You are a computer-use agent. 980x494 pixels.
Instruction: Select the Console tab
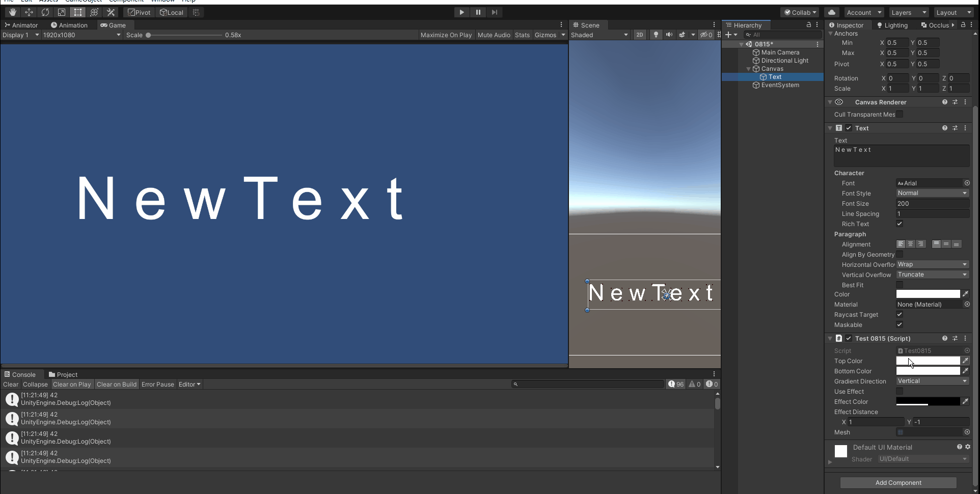pyautogui.click(x=20, y=374)
